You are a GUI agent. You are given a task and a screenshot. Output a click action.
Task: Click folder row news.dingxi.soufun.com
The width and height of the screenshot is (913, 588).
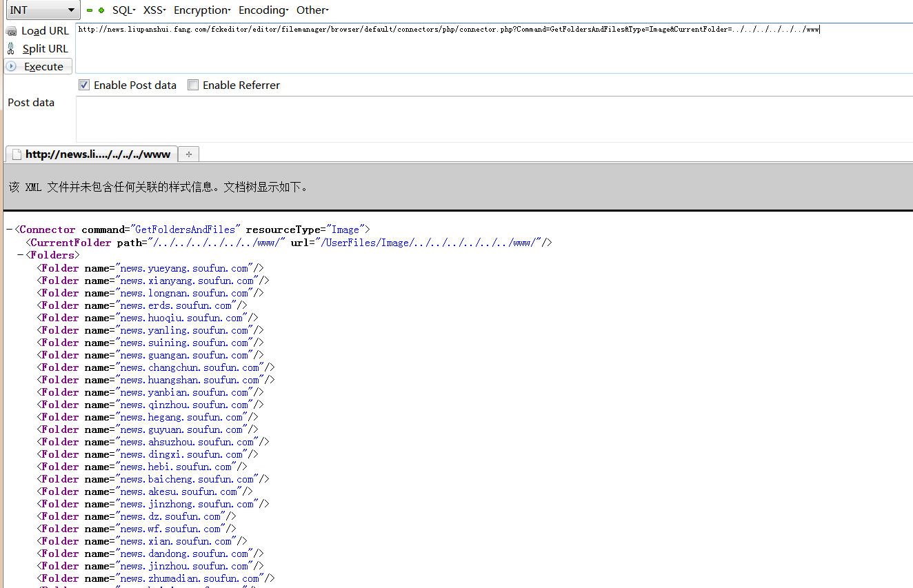(x=148, y=454)
